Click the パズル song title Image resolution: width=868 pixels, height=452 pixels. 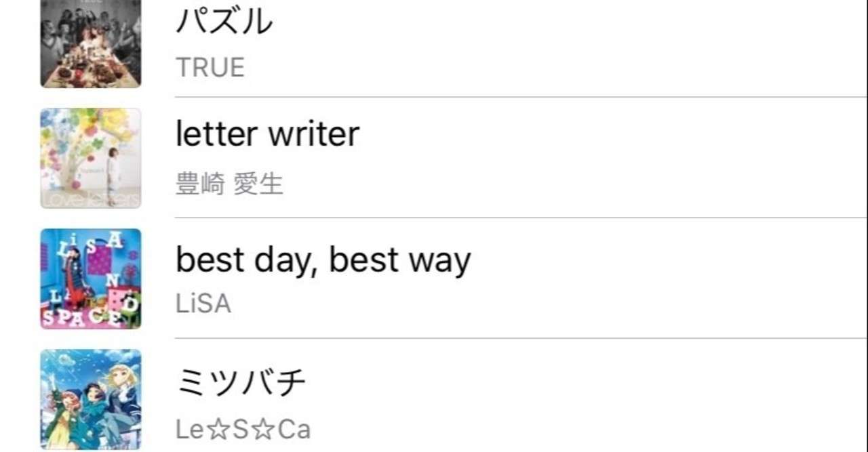[224, 22]
